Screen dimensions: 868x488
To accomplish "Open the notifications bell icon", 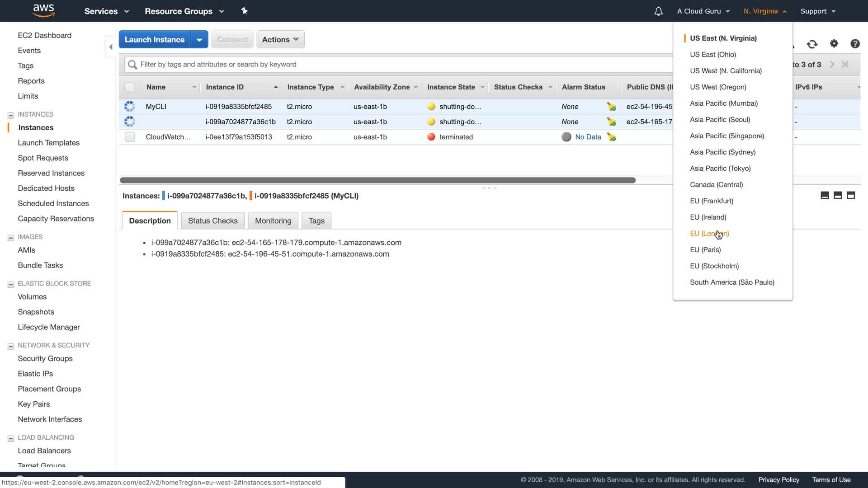I will [x=658, y=11].
